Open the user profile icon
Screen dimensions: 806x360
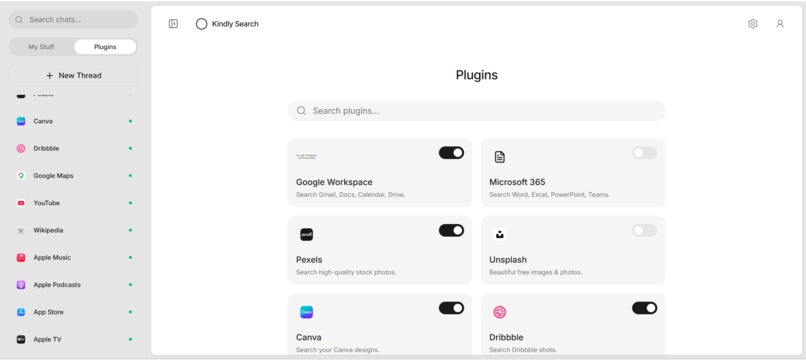pyautogui.click(x=780, y=24)
